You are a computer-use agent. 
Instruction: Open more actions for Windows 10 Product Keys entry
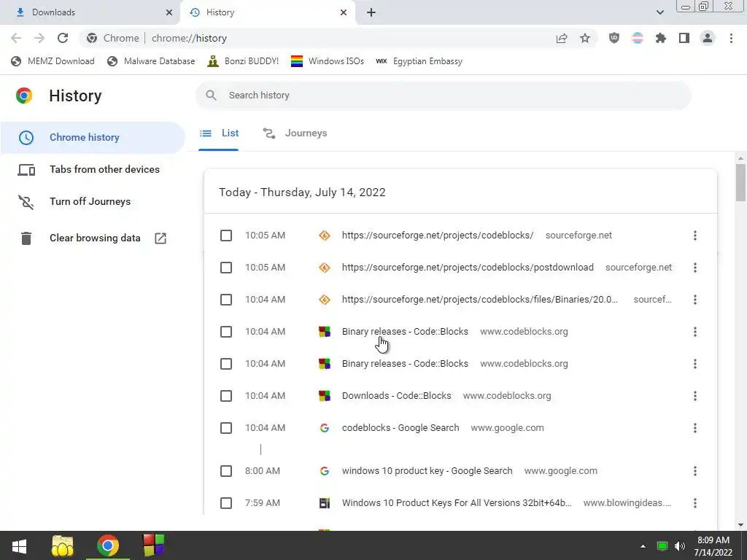(x=695, y=503)
